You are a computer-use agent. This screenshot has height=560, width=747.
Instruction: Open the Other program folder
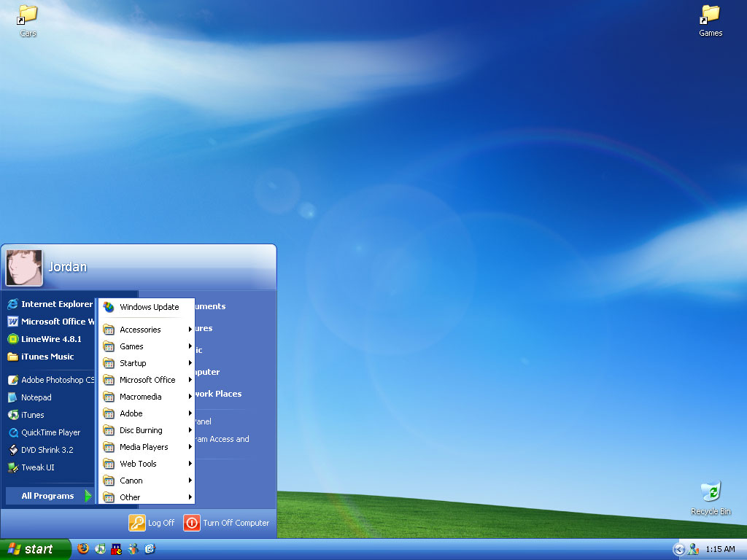coord(147,497)
